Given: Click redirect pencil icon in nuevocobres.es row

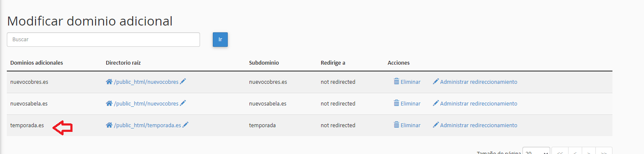Looking at the screenshot, I should coord(436,82).
